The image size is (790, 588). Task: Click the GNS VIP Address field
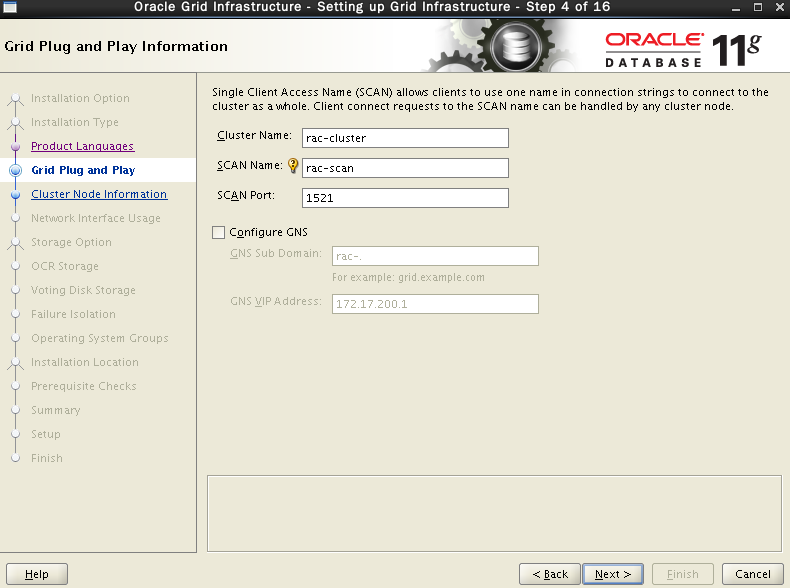point(435,304)
